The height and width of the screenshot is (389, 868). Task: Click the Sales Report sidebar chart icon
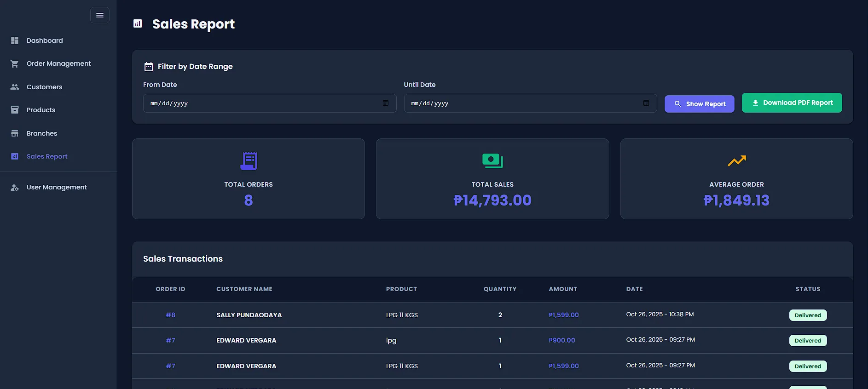coord(15,156)
